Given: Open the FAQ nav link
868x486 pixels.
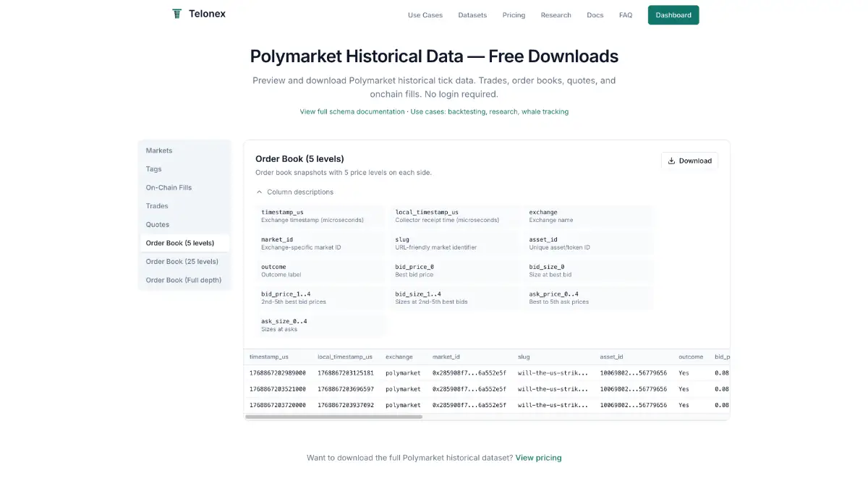Looking at the screenshot, I should 626,15.
